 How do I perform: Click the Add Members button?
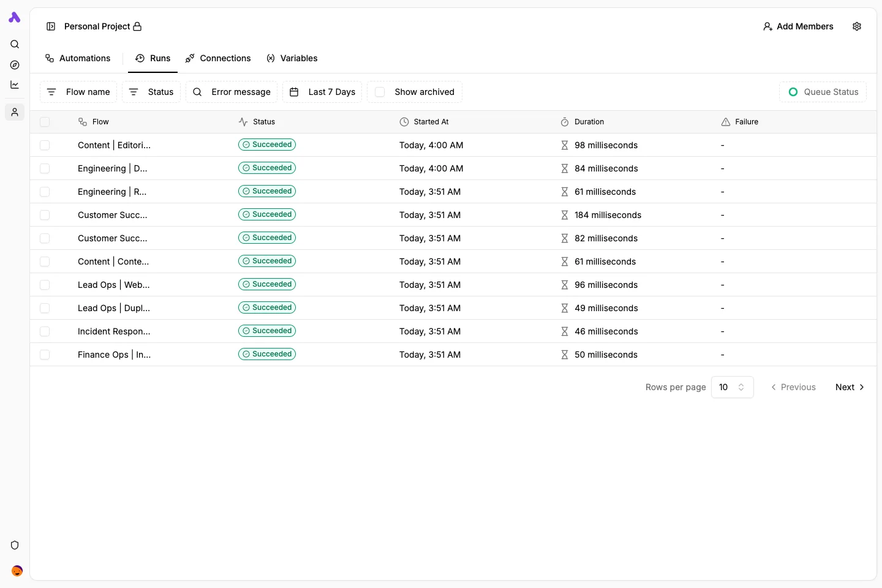tap(798, 26)
